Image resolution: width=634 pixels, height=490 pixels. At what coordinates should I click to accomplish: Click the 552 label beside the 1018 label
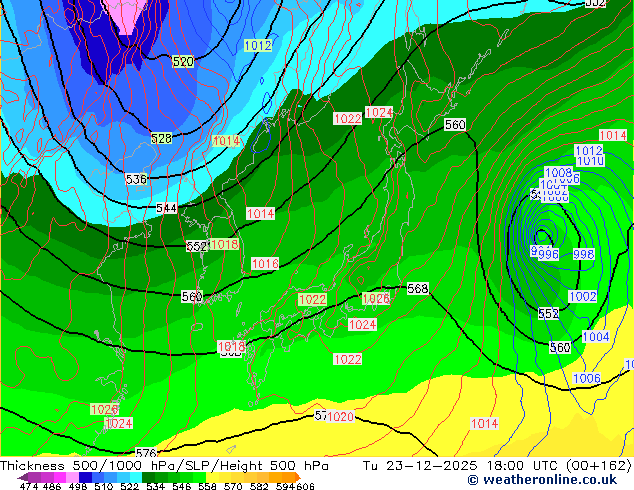pyautogui.click(x=197, y=246)
